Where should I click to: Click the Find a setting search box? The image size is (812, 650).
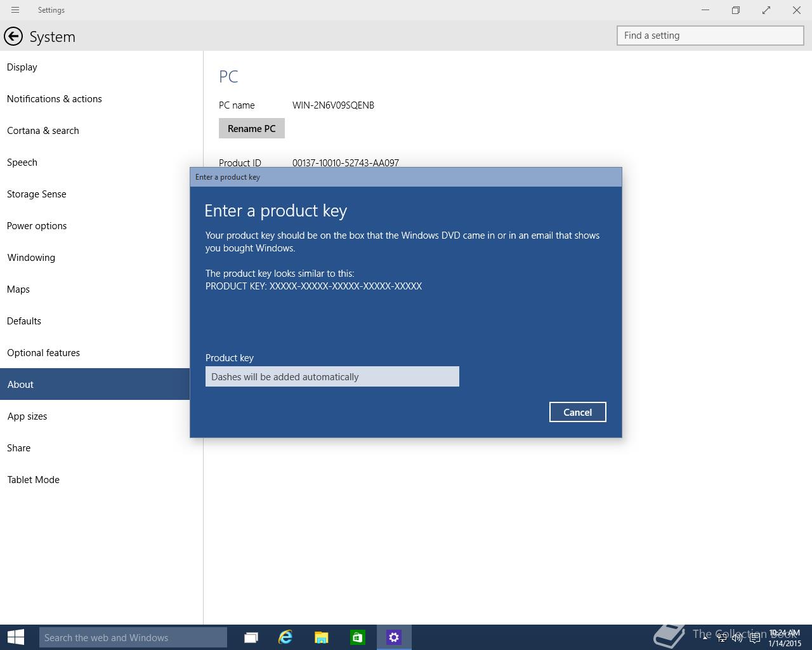pyautogui.click(x=710, y=36)
